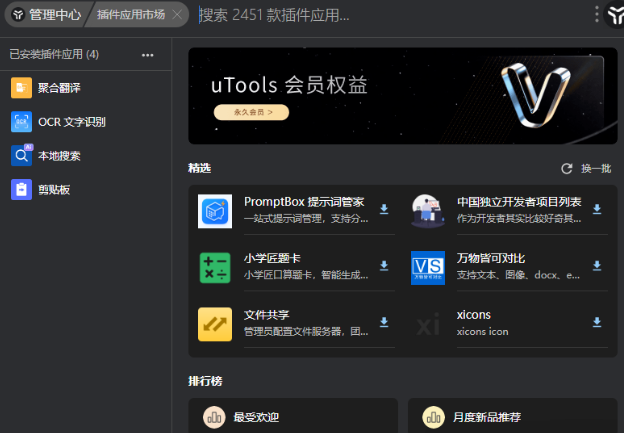
Task: Click the 聚合翻译 plugin icon
Action: (21, 88)
